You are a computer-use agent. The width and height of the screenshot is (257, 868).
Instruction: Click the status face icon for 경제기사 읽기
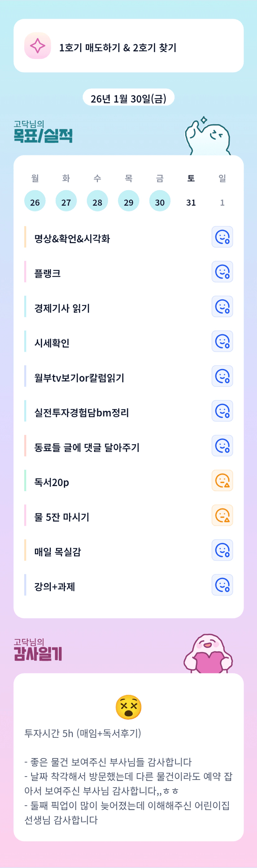tap(222, 307)
